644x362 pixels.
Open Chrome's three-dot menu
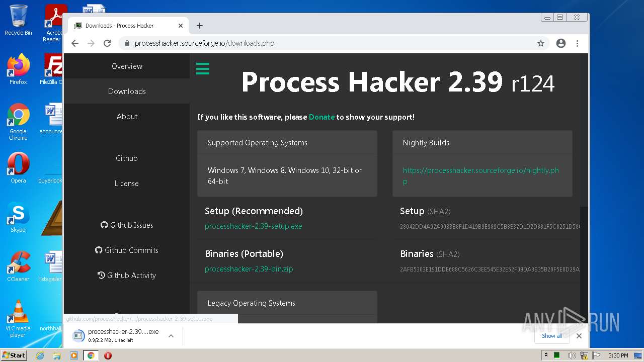tap(578, 43)
